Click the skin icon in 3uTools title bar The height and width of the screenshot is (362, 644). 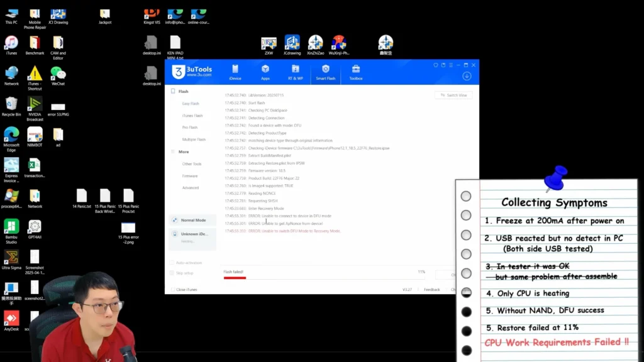point(436,65)
